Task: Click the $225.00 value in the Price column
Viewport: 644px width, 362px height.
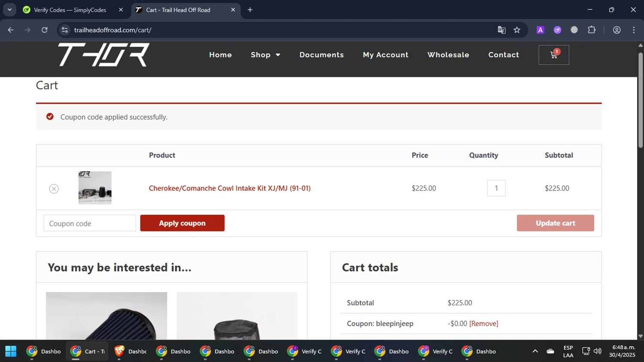Action: pos(424,189)
